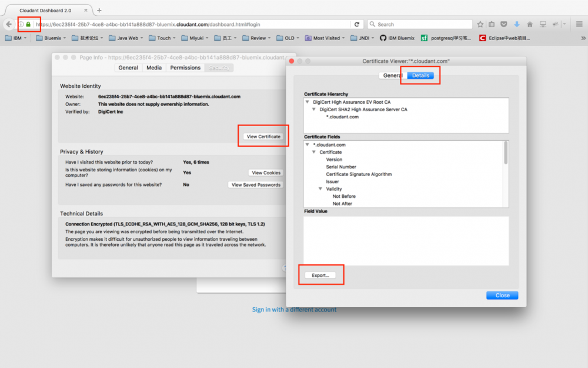
Task: Click Sign in with a different account link
Action: click(x=294, y=310)
